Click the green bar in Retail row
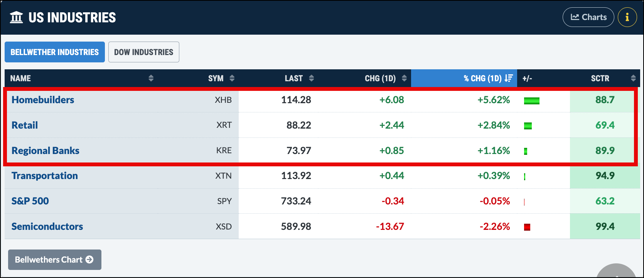Screen dimensions: 644x278 tap(528, 126)
